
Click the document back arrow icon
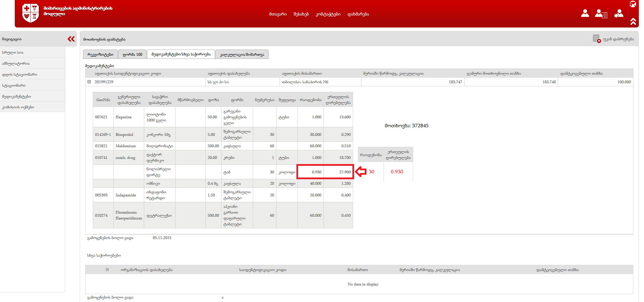pyautogui.click(x=597, y=39)
